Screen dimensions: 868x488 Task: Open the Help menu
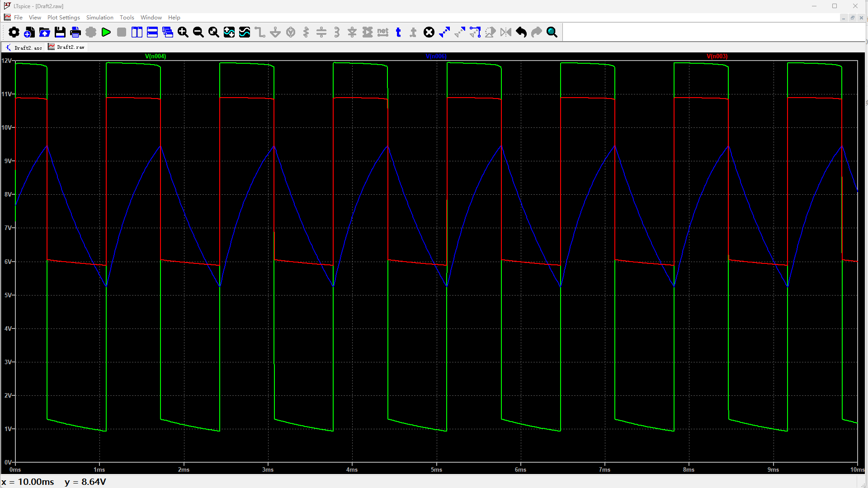coord(174,17)
